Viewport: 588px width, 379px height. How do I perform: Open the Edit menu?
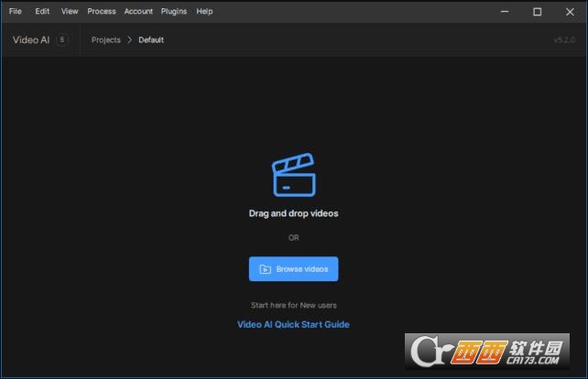click(x=42, y=11)
